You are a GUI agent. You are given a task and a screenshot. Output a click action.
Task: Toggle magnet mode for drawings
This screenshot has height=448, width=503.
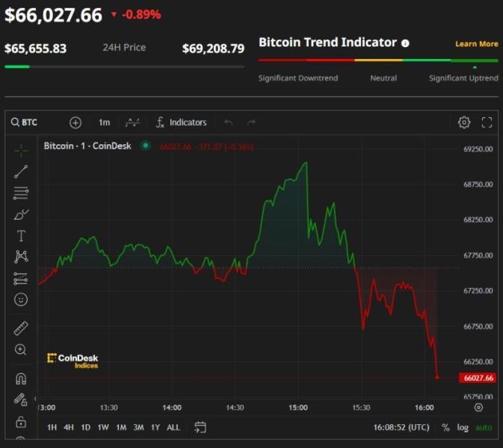click(21, 379)
